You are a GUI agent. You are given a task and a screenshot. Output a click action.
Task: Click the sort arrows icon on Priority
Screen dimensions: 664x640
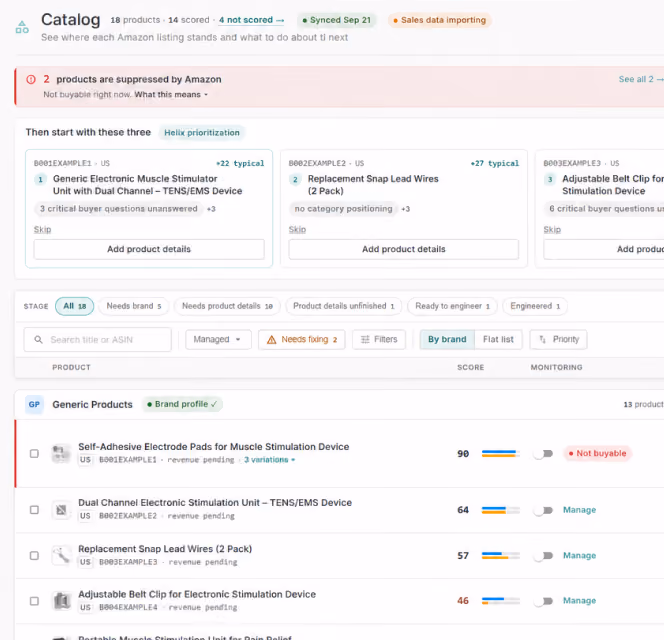tap(542, 339)
